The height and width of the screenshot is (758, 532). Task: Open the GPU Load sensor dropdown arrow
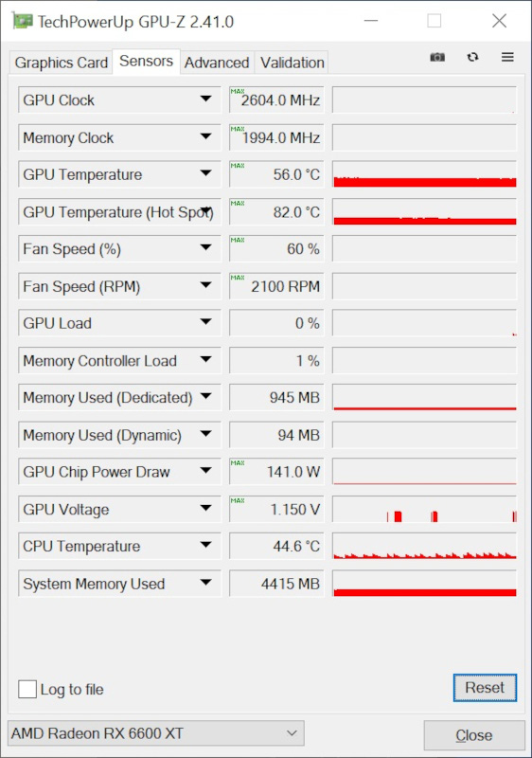(205, 322)
